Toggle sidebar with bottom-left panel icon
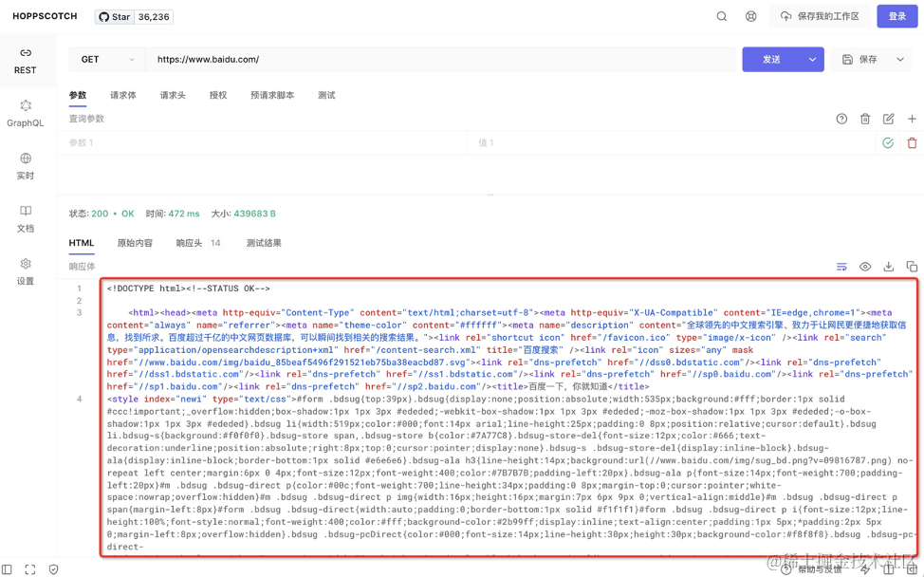The image size is (924, 577). tap(7, 569)
